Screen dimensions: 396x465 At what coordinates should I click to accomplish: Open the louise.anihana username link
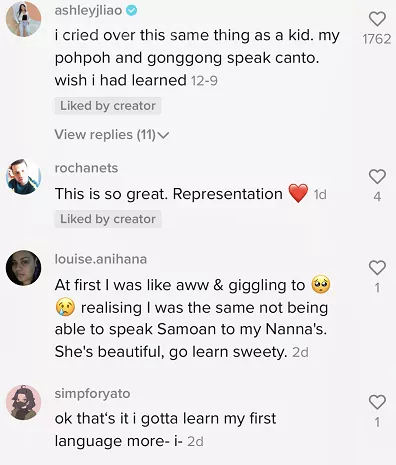tap(100, 259)
